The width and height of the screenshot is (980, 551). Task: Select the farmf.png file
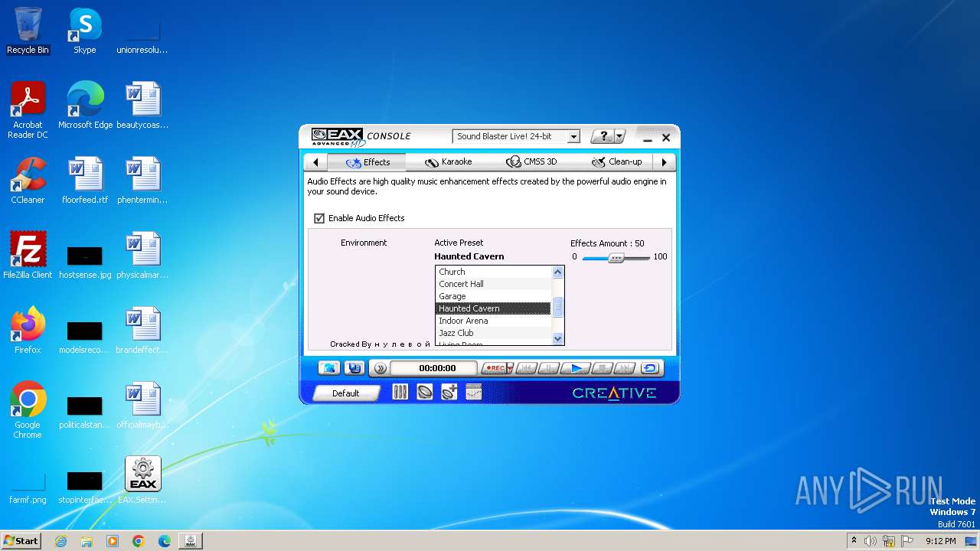click(28, 488)
